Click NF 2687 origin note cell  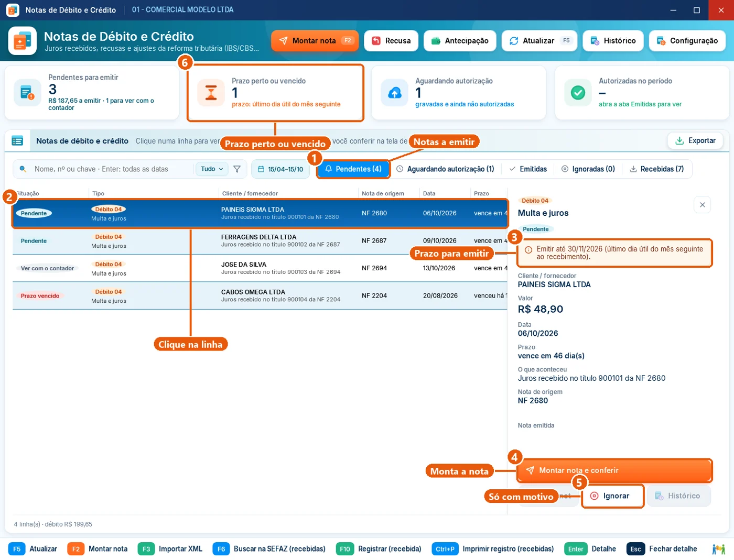point(374,241)
